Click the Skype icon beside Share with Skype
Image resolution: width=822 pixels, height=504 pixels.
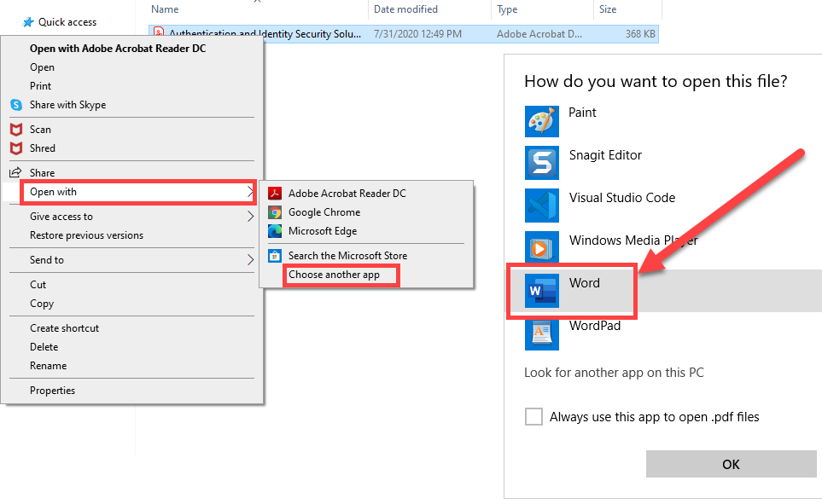(x=16, y=105)
